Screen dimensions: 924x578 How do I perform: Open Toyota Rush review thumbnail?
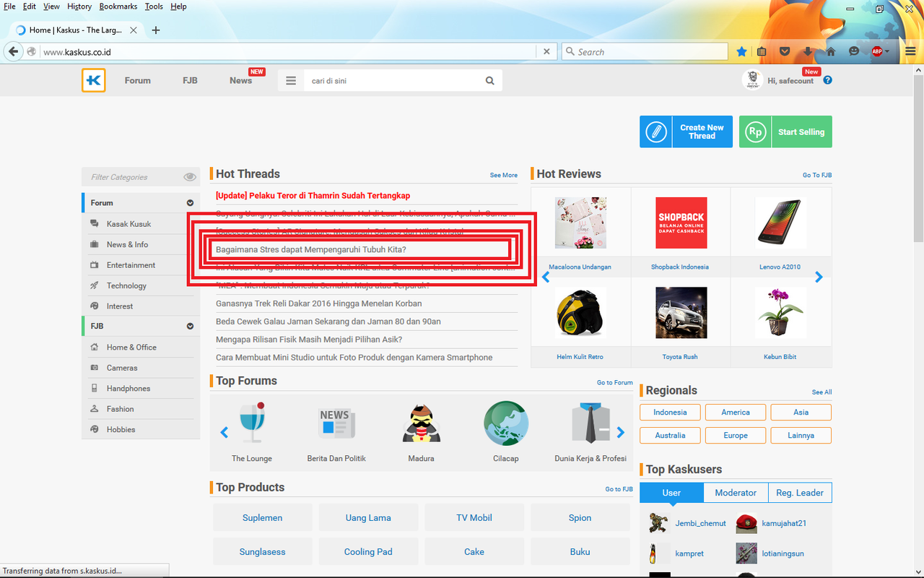coord(680,313)
